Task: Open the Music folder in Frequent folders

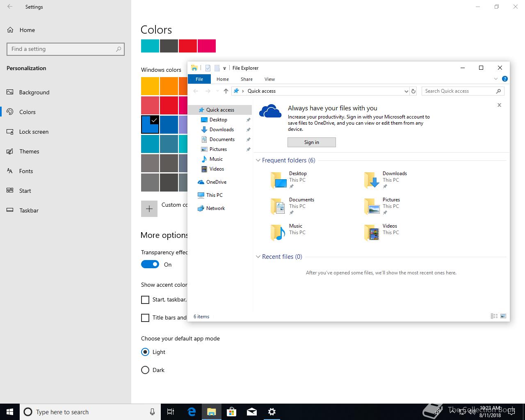Action: (x=288, y=233)
